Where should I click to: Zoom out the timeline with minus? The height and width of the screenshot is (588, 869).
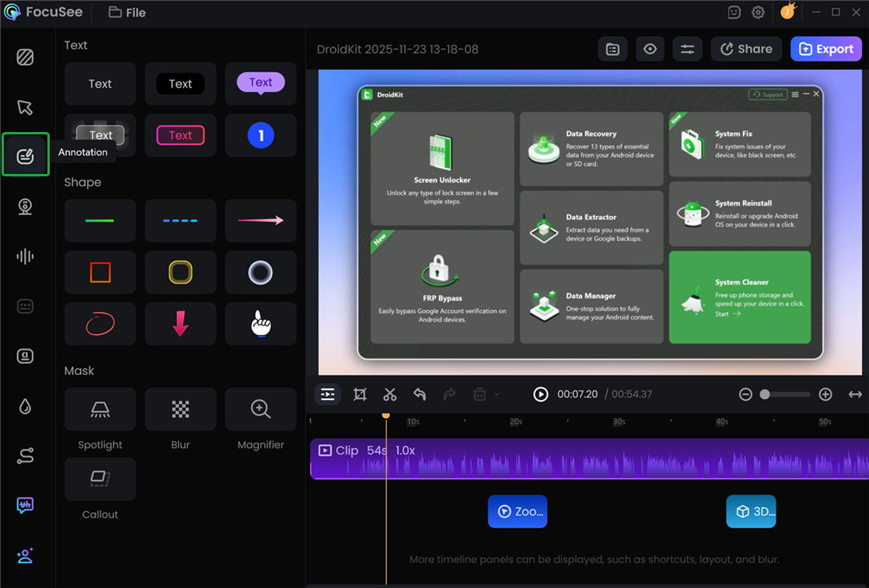(745, 395)
